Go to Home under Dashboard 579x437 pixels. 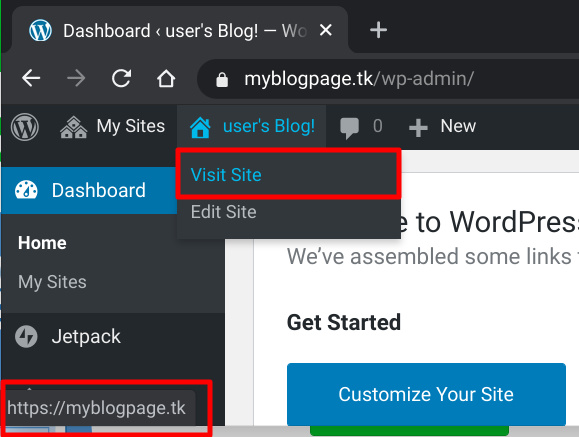pyautogui.click(x=42, y=243)
